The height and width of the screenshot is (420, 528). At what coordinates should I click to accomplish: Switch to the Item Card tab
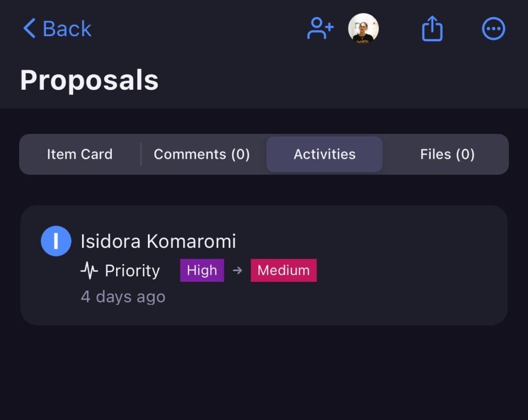click(80, 154)
